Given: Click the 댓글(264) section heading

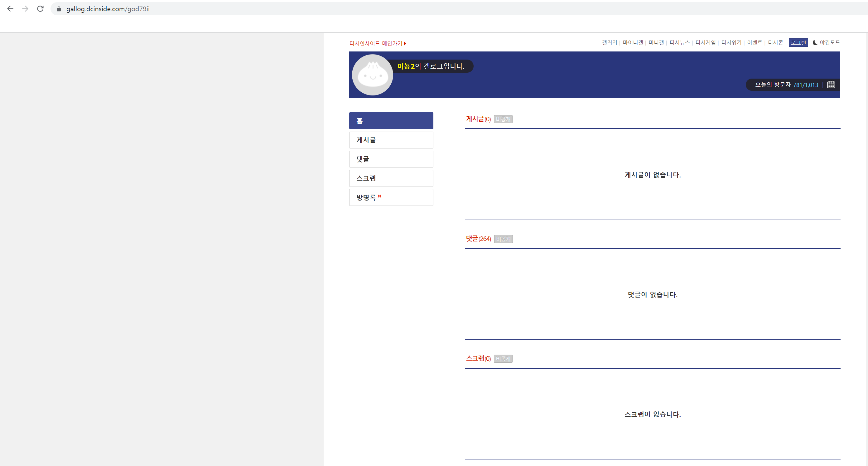Looking at the screenshot, I should 478,239.
